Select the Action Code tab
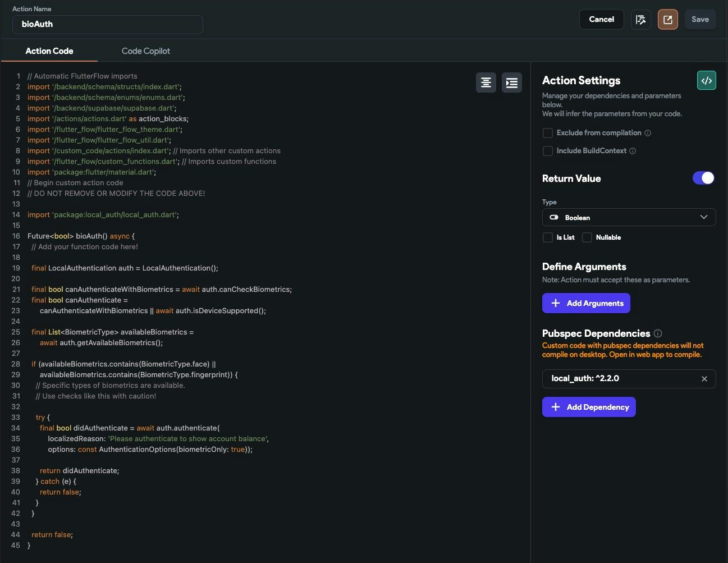The height and width of the screenshot is (563, 728). tap(49, 51)
